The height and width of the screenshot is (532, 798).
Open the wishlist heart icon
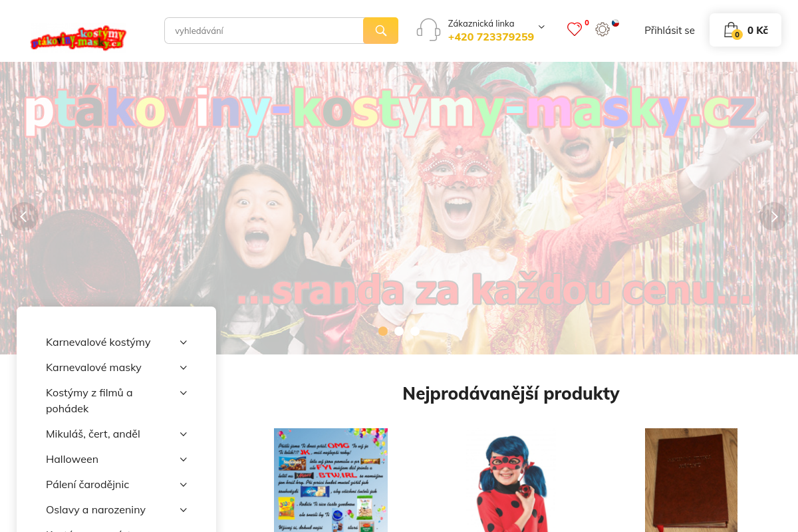(575, 29)
